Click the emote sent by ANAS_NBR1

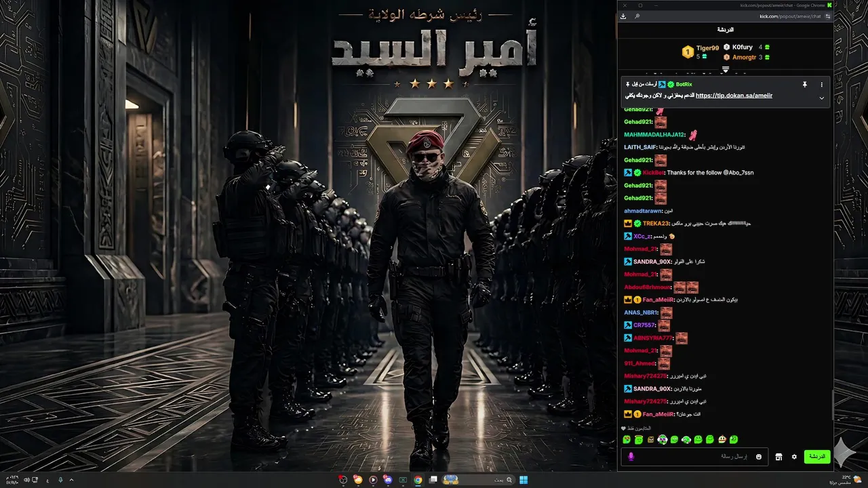667,312
